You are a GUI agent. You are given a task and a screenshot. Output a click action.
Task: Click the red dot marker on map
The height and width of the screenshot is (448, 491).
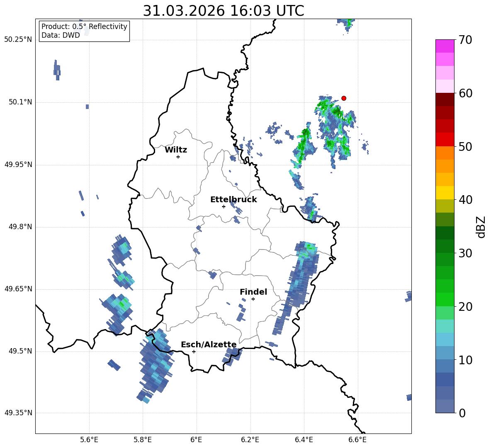point(343,98)
